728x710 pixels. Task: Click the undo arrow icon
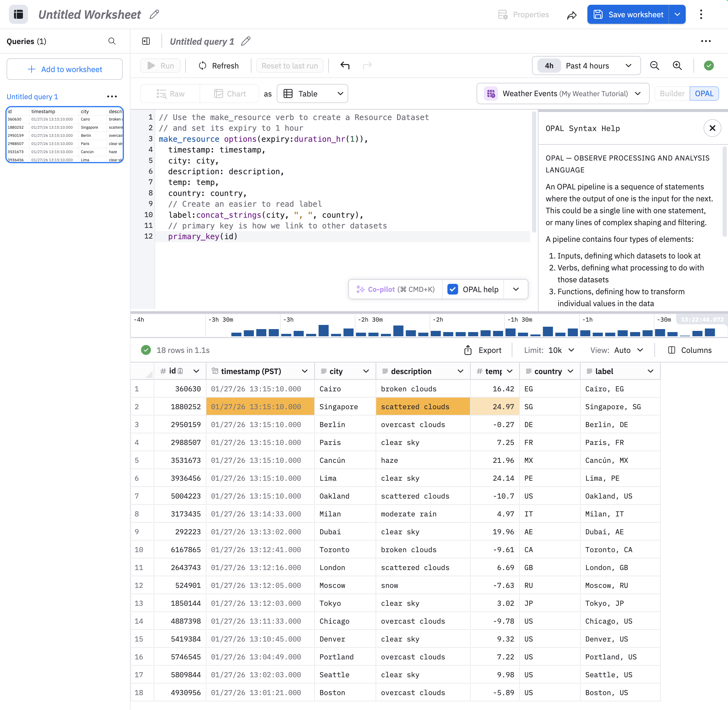[x=345, y=66]
